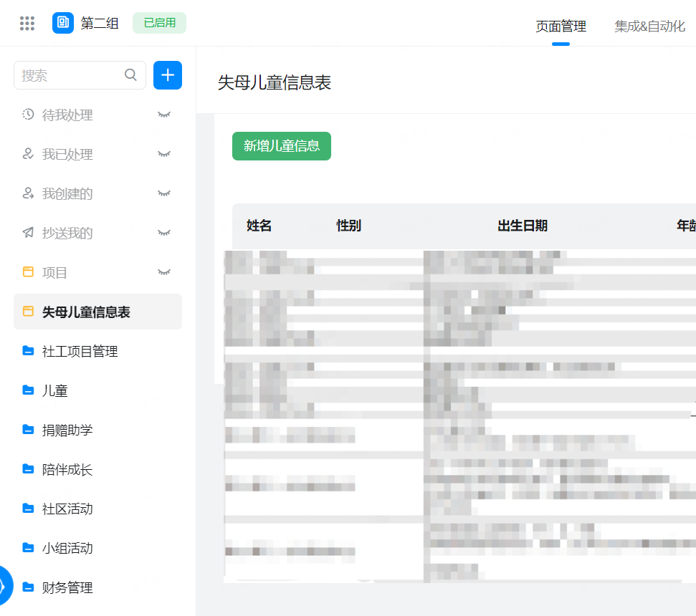Screen dimensions: 696x616
Task: Click the blue plus add button
Action: coord(168,75)
